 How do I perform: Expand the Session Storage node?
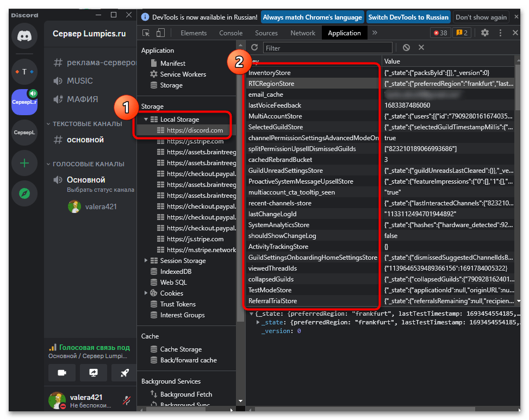pyautogui.click(x=146, y=260)
